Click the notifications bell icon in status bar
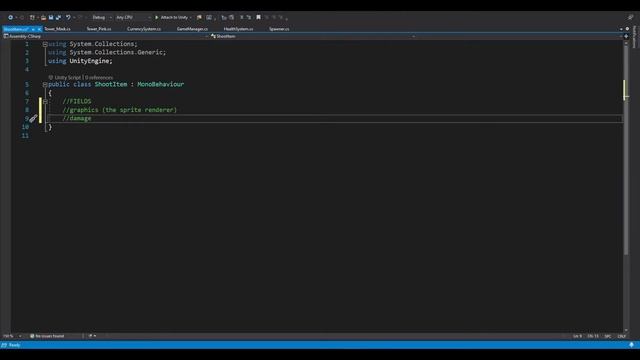The height and width of the screenshot is (360, 640). [x=631, y=345]
